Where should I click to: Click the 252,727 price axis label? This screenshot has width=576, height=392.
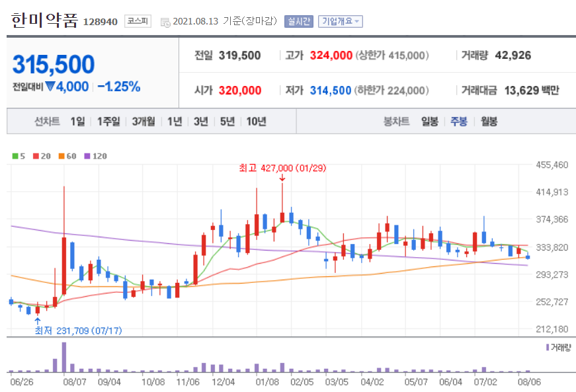click(552, 301)
